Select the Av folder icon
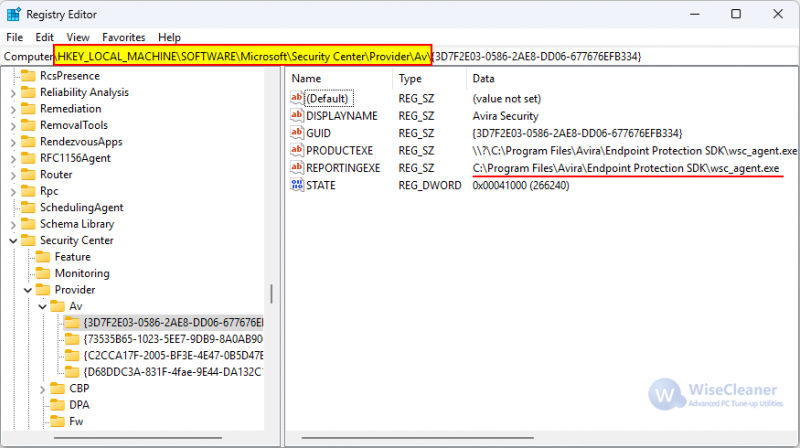Image resolution: width=800 pixels, height=448 pixels. [58, 306]
